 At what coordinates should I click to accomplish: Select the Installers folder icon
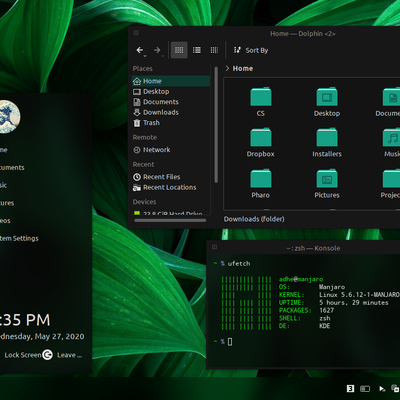[x=327, y=138]
